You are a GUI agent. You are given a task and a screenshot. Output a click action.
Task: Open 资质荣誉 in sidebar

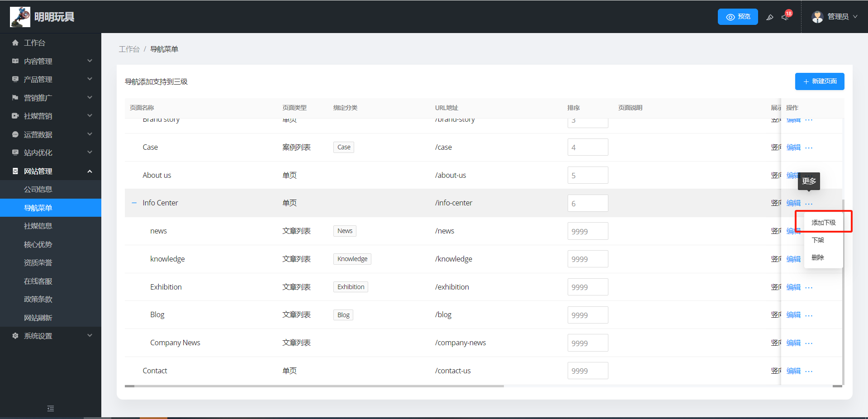pos(51,262)
